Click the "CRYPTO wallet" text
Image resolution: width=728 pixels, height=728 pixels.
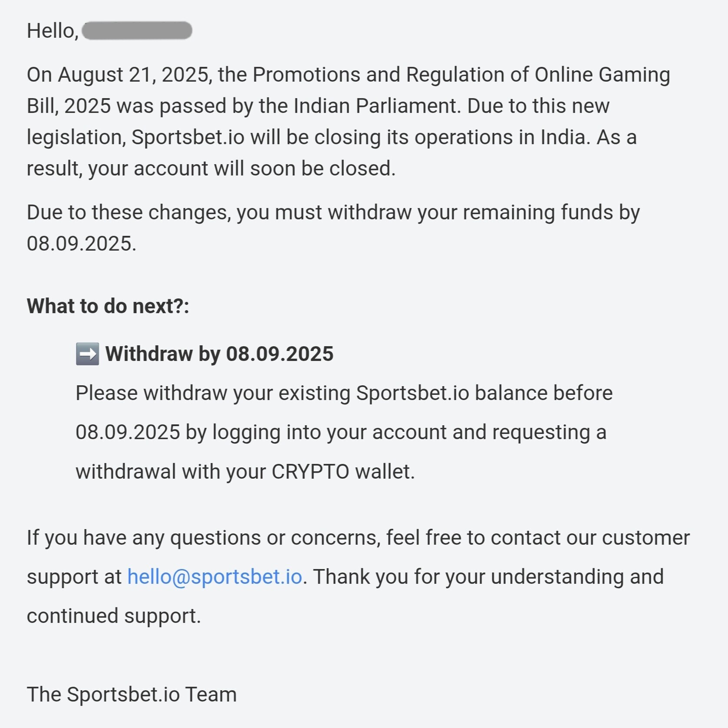click(x=343, y=472)
